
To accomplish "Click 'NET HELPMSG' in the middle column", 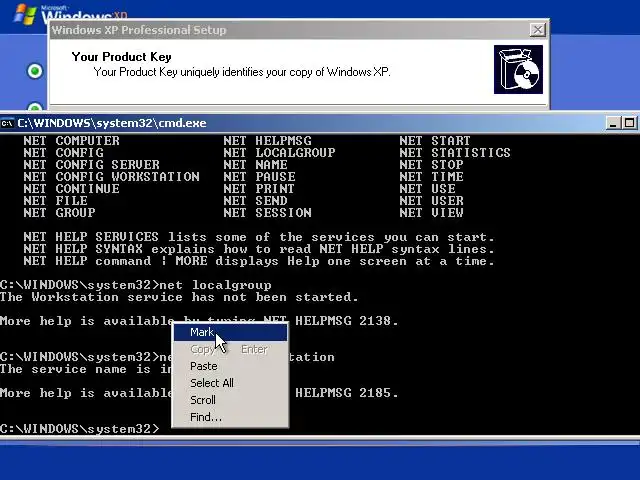I will coord(267,141).
